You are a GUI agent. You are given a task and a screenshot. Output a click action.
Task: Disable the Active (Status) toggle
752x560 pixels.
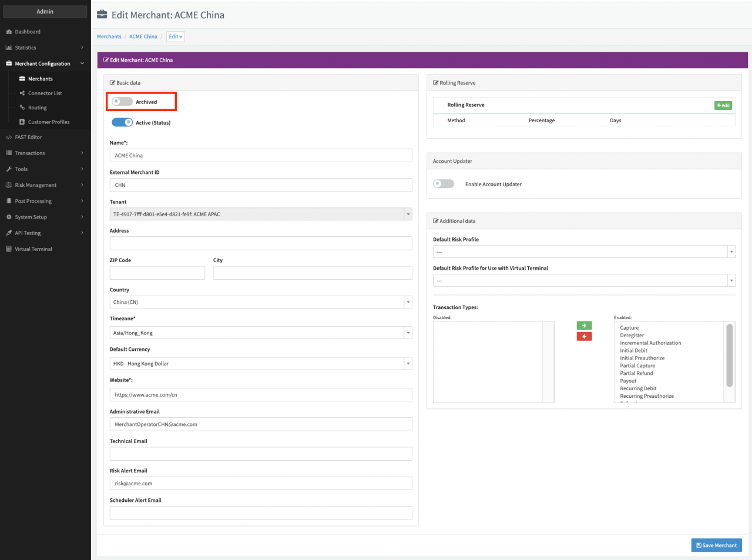122,122
